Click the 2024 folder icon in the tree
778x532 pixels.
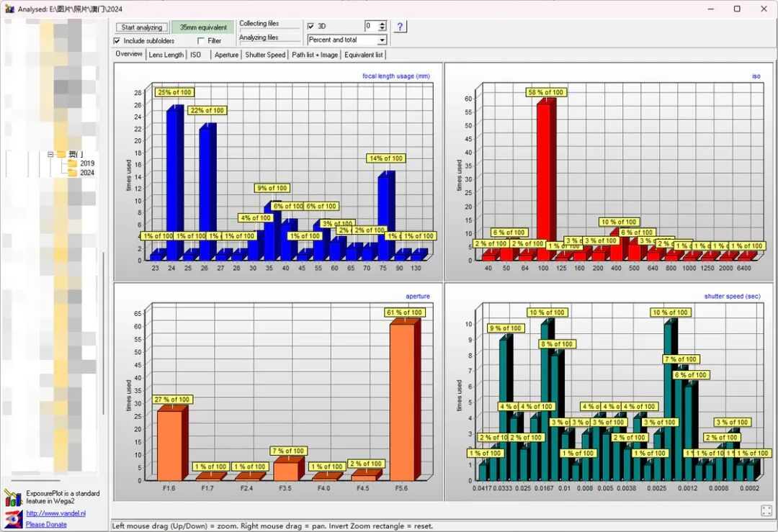73,173
